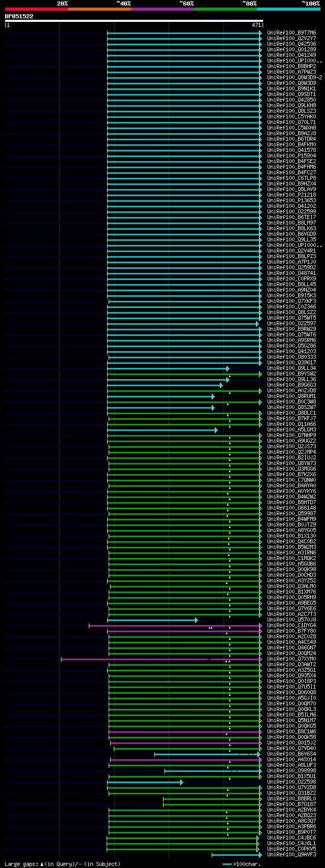
Task: Click hit label UniRef100_Q57OJ8
Action: pos(291,619)
